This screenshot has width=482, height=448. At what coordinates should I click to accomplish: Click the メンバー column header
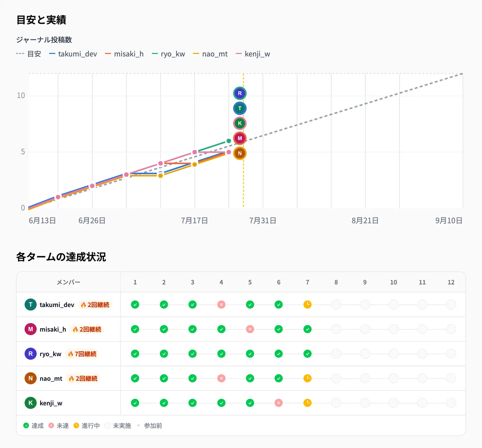coord(68,282)
